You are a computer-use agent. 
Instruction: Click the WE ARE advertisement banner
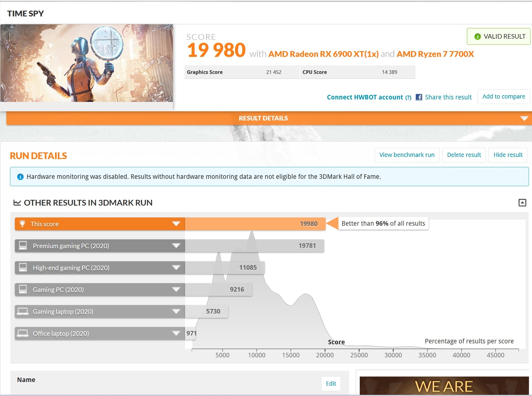tap(444, 386)
